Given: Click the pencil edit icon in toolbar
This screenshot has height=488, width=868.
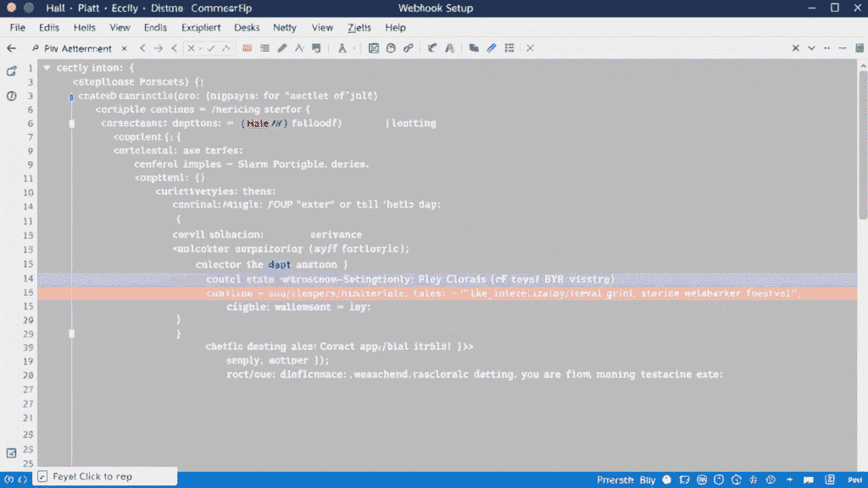Looking at the screenshot, I should pyautogui.click(x=282, y=48).
